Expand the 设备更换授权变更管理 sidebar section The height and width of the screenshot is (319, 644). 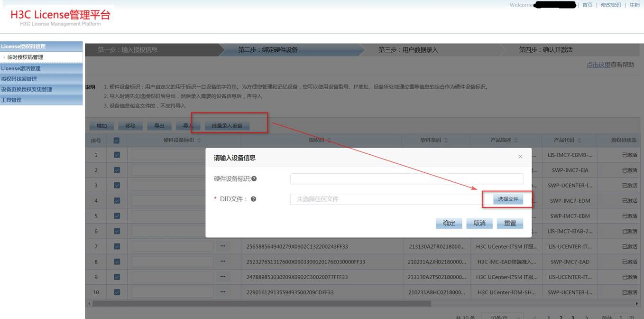click(41, 89)
